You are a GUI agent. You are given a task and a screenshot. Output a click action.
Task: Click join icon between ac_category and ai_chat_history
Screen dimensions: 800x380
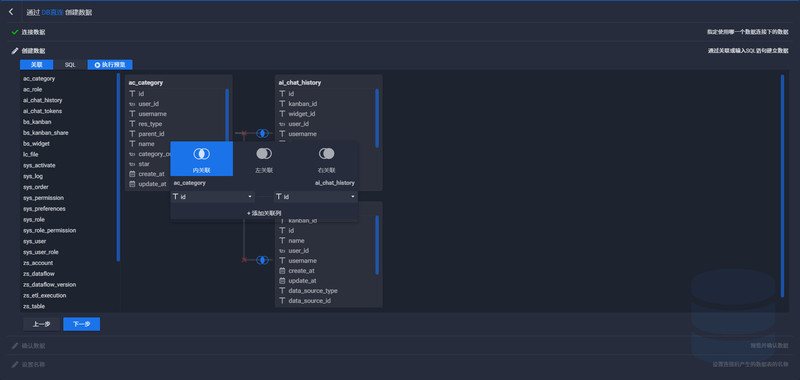pos(262,133)
